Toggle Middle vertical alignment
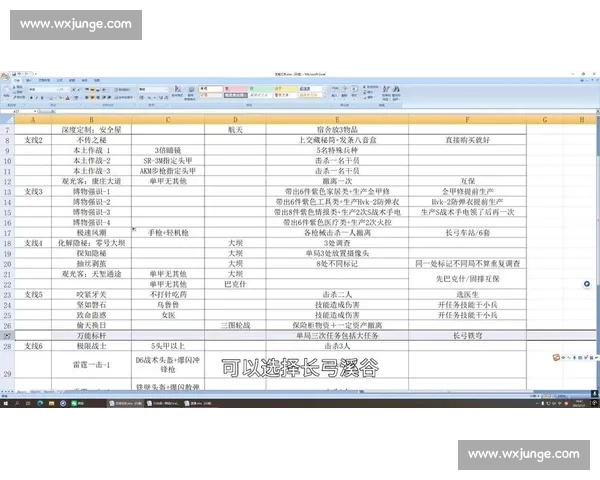600x480 pixels. coord(92,90)
